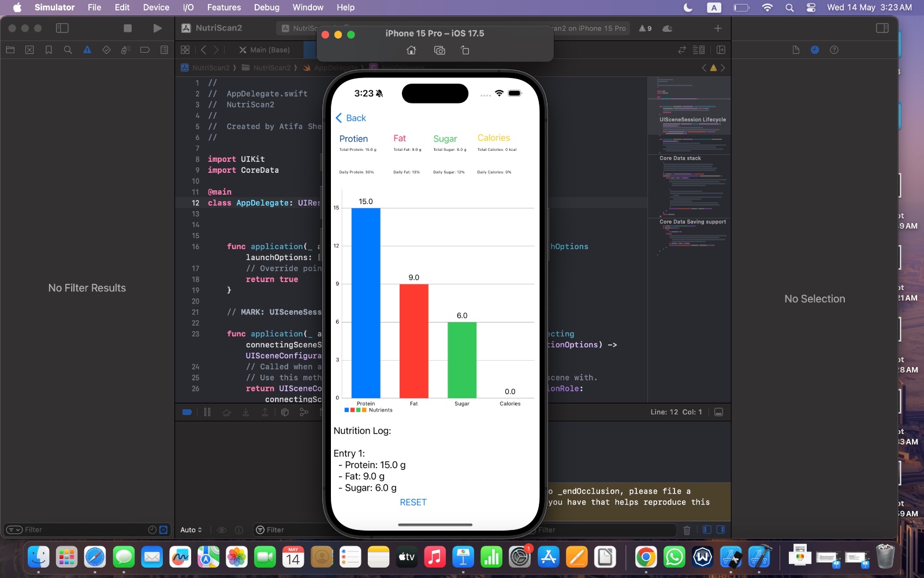Tap RESET in the simulator app
The image size is (924, 578).
pyautogui.click(x=413, y=502)
